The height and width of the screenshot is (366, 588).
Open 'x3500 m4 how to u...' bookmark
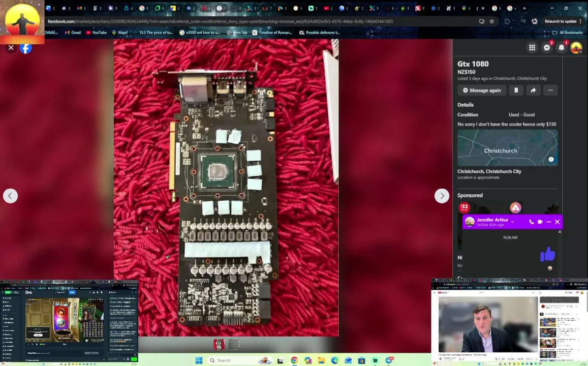(x=200, y=33)
